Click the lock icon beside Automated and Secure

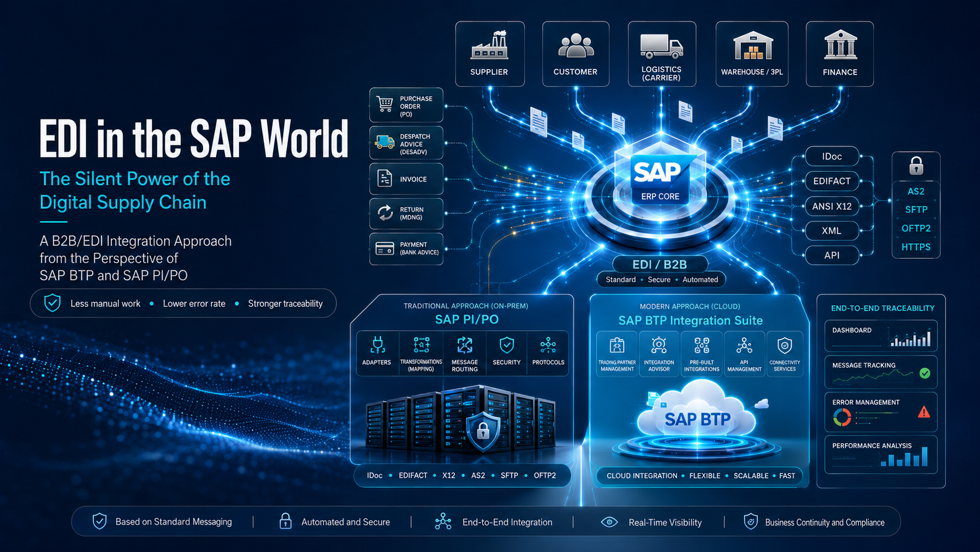[285, 521]
